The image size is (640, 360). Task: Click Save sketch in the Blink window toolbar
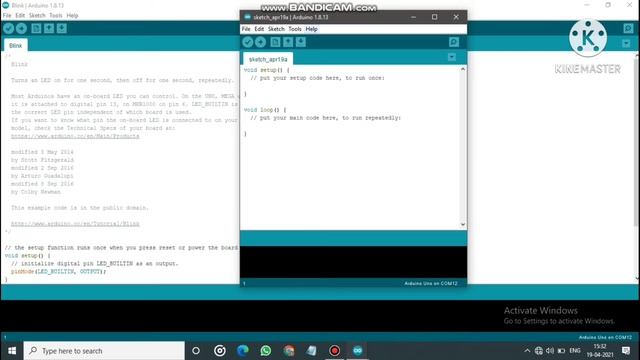62,28
